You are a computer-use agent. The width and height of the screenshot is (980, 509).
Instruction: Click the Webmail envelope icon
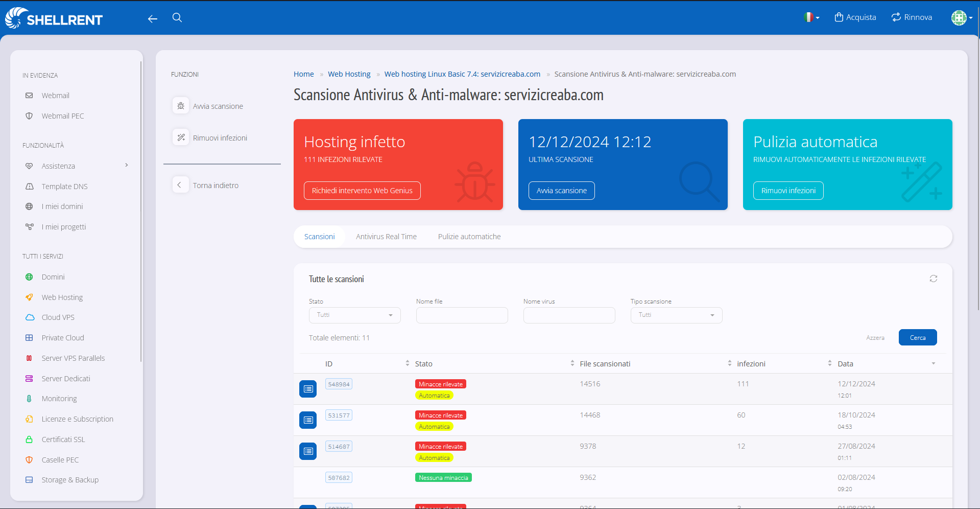point(29,96)
